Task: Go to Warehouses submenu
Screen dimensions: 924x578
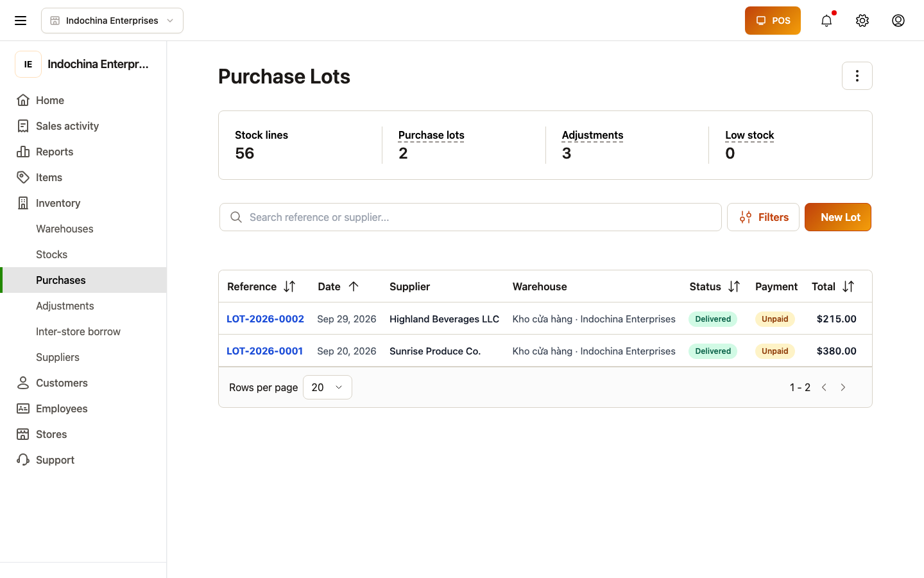Action: [x=83, y=229]
